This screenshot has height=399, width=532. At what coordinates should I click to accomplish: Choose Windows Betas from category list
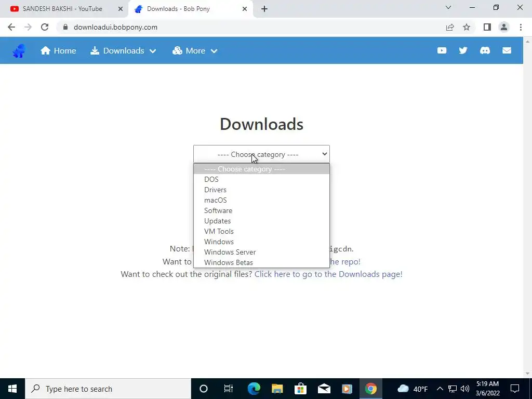tap(261, 262)
